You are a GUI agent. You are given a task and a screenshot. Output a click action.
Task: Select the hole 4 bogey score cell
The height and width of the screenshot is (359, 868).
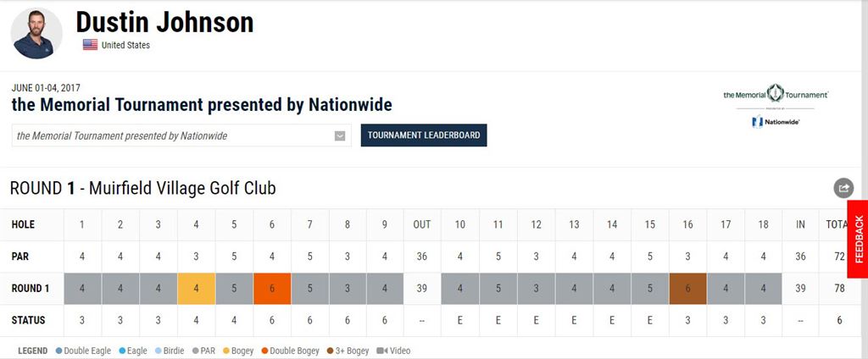coord(197,289)
